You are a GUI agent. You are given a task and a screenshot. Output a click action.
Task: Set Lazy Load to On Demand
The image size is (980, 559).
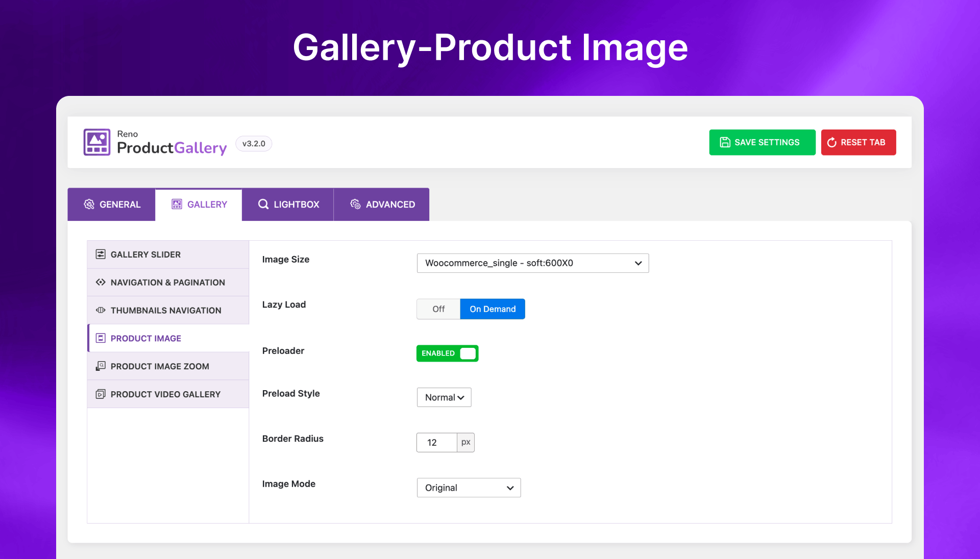click(x=493, y=309)
